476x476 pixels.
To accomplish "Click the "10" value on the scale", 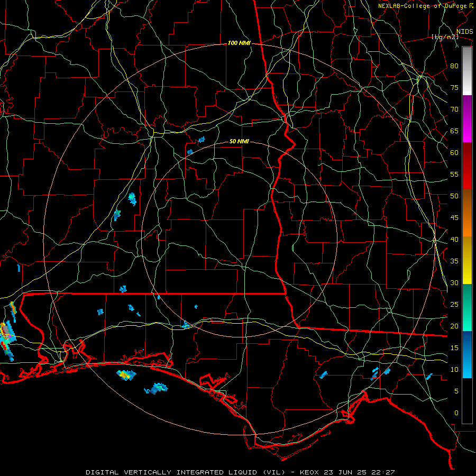I will [454, 370].
